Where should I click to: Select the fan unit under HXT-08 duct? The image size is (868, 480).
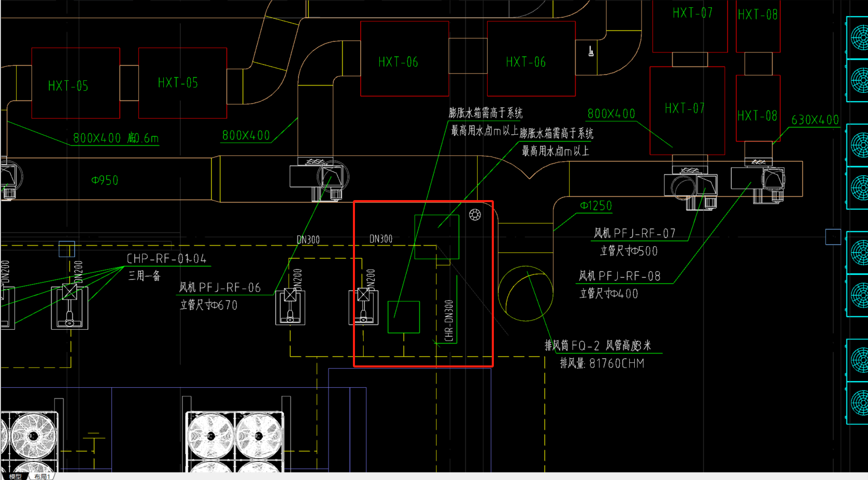[759, 182]
